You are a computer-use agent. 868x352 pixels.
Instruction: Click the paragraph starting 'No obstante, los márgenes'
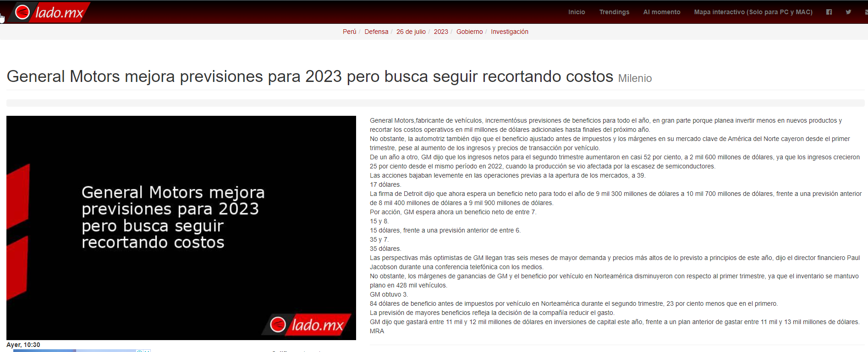coord(614,281)
